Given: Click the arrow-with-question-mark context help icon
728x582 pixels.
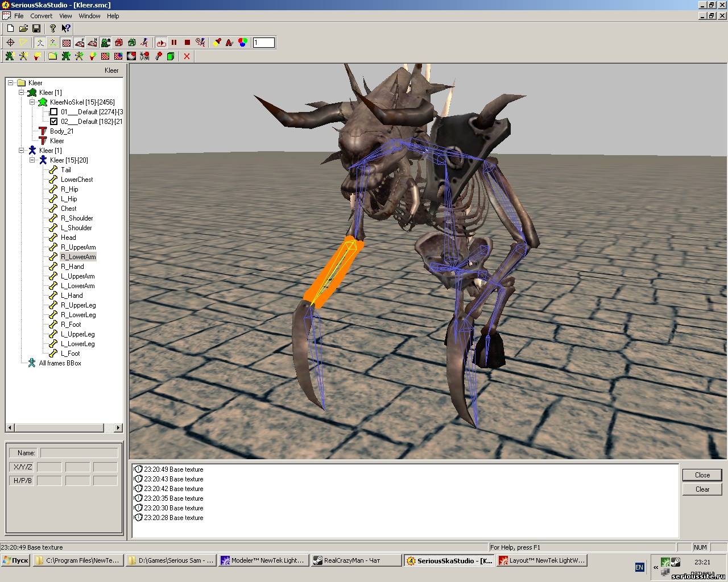Looking at the screenshot, I should pos(66,28).
